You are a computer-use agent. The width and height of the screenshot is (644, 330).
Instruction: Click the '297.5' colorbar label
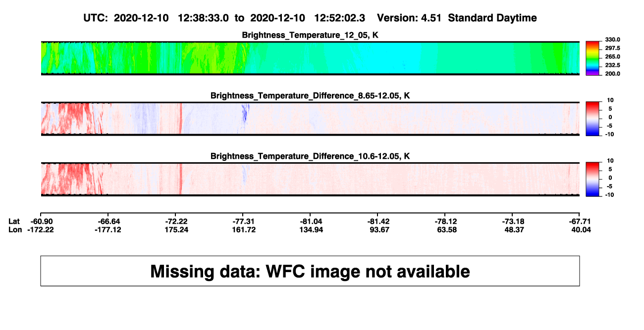pos(612,48)
